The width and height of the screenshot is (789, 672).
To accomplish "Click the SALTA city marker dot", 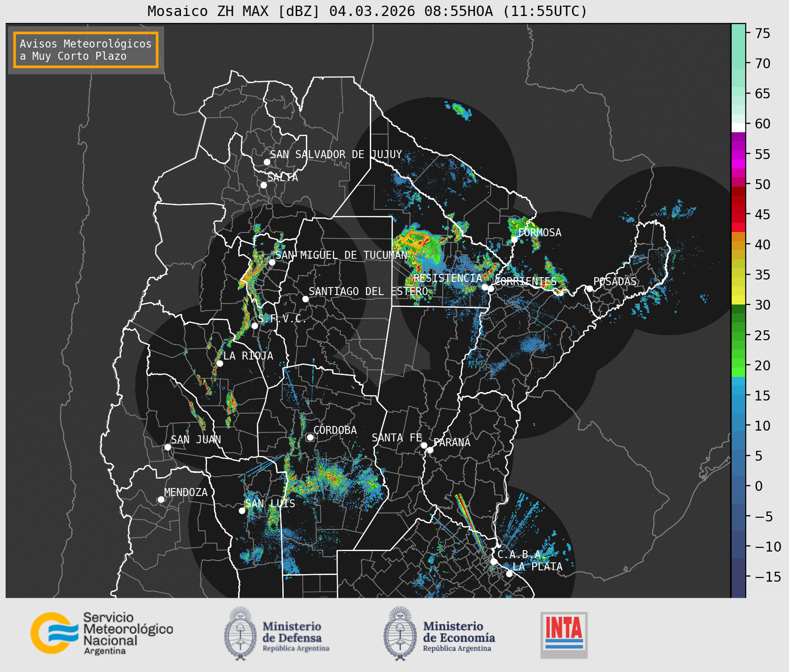I will (264, 185).
